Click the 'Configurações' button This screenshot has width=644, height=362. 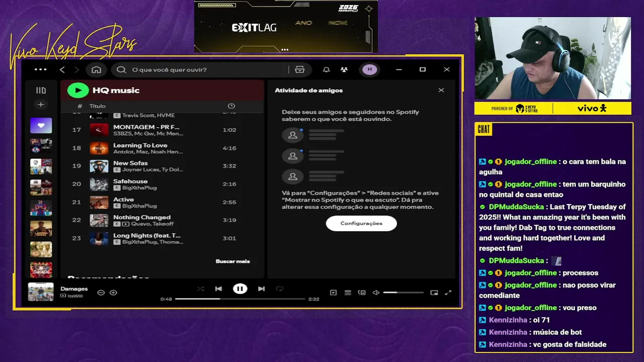361,223
